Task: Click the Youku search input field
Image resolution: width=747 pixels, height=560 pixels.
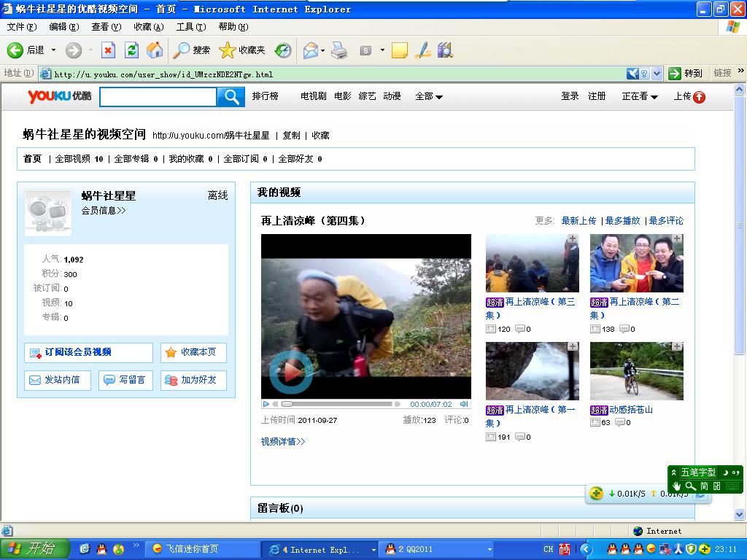Action: click(x=158, y=97)
